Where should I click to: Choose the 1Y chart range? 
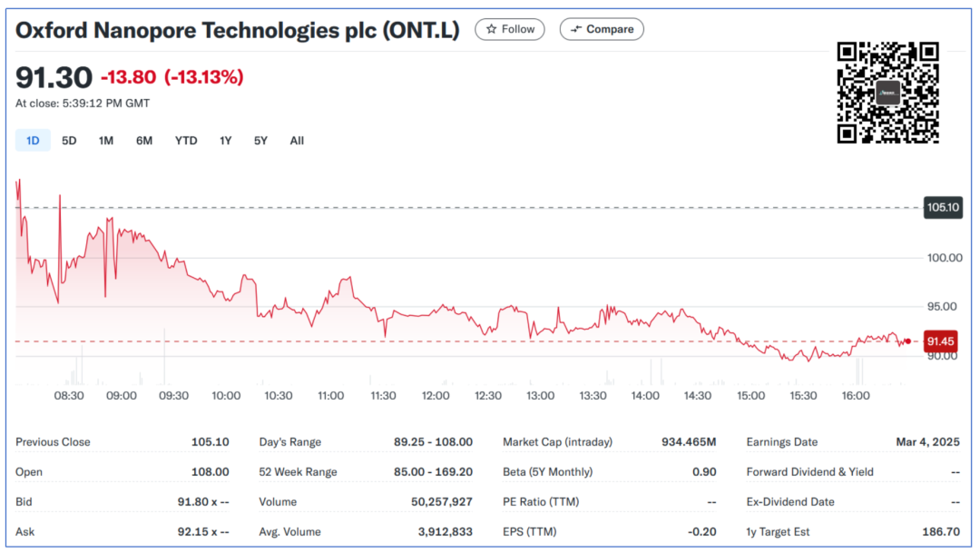[x=226, y=141]
